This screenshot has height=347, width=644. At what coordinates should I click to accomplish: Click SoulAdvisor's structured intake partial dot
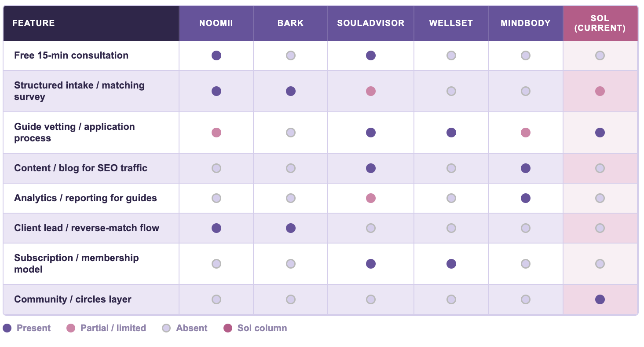(x=371, y=91)
